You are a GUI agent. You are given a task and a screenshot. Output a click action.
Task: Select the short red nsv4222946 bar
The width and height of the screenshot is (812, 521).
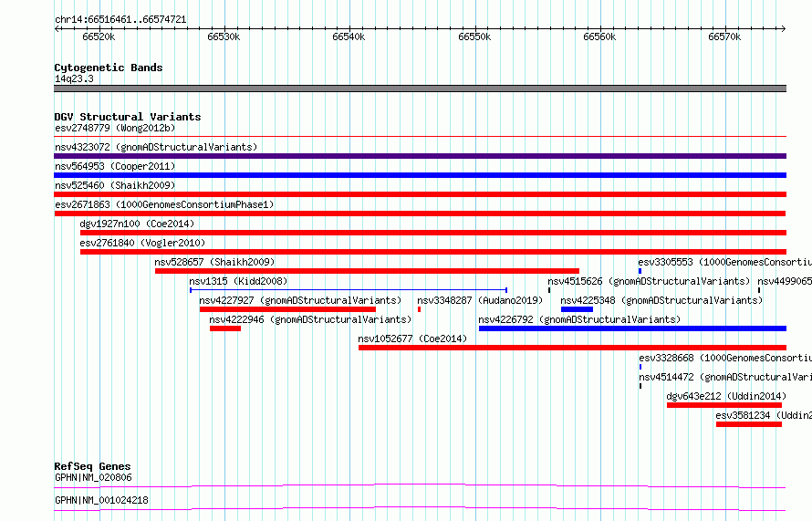225,328
